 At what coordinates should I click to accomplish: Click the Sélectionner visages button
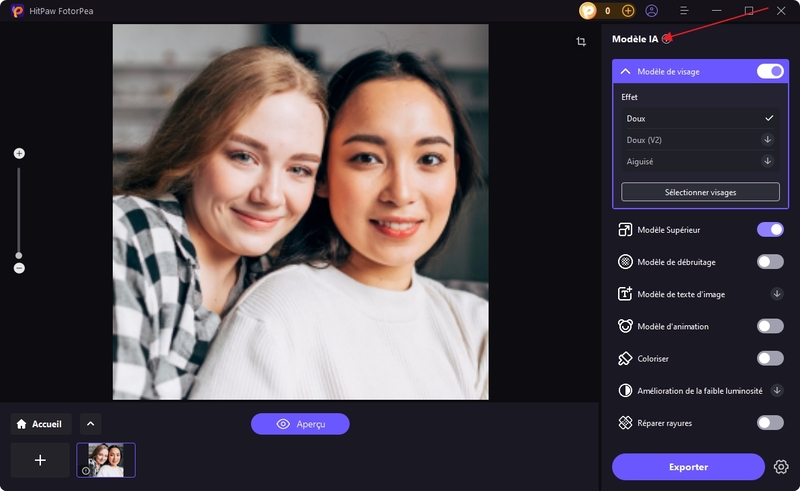[700, 192]
